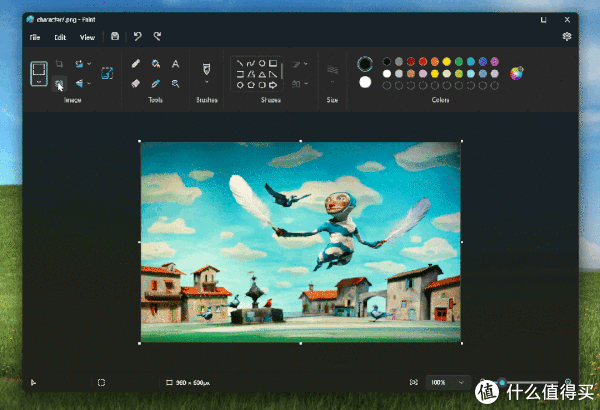
Task: Click the 'character.png - Paint' title text
Action: (x=66, y=20)
